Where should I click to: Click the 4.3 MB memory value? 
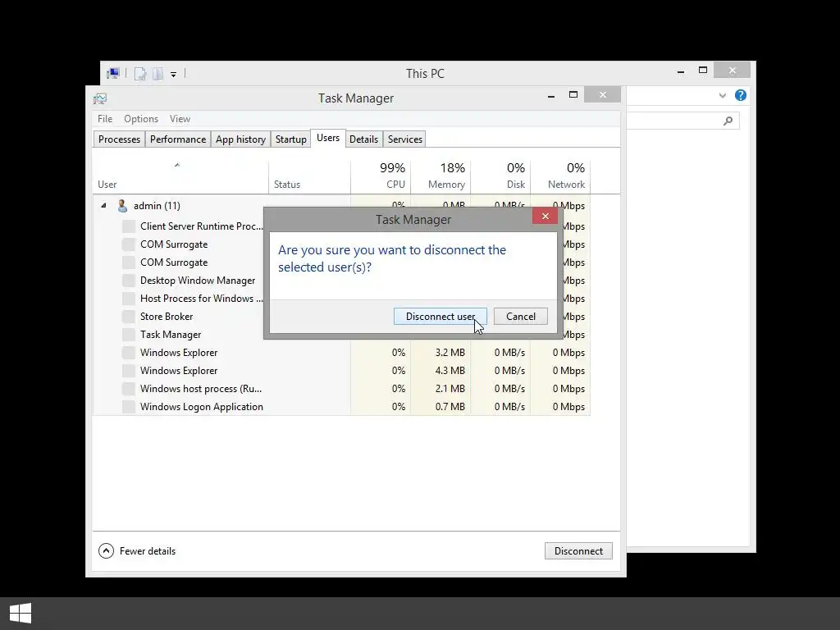coord(450,371)
